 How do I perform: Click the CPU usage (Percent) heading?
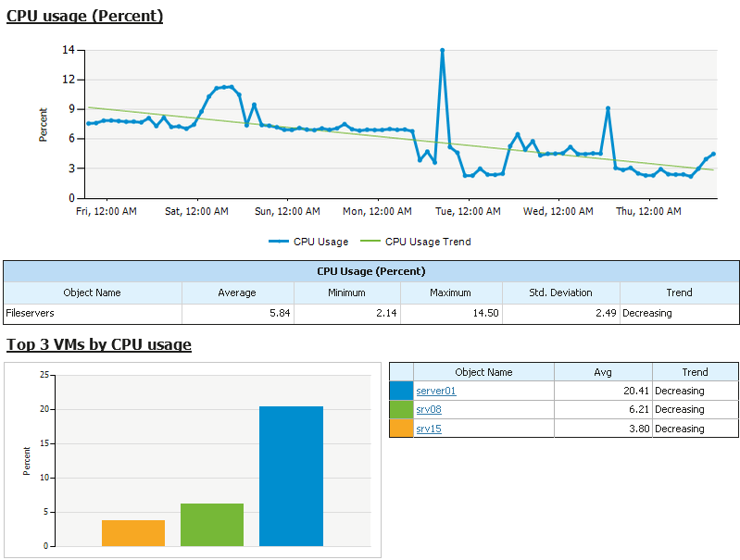click(x=84, y=16)
